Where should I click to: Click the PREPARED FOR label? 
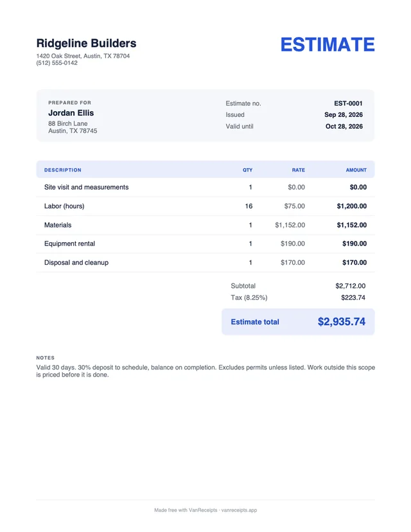pyautogui.click(x=69, y=102)
